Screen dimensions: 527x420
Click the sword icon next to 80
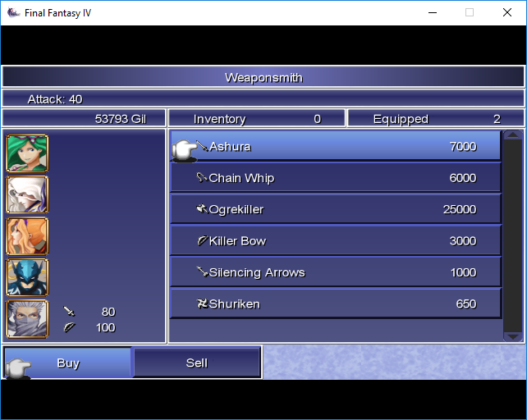(69, 312)
